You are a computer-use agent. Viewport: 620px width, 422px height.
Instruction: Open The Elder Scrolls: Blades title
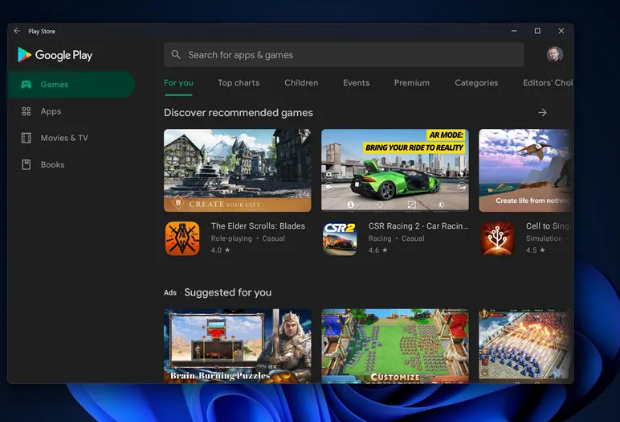tap(258, 226)
